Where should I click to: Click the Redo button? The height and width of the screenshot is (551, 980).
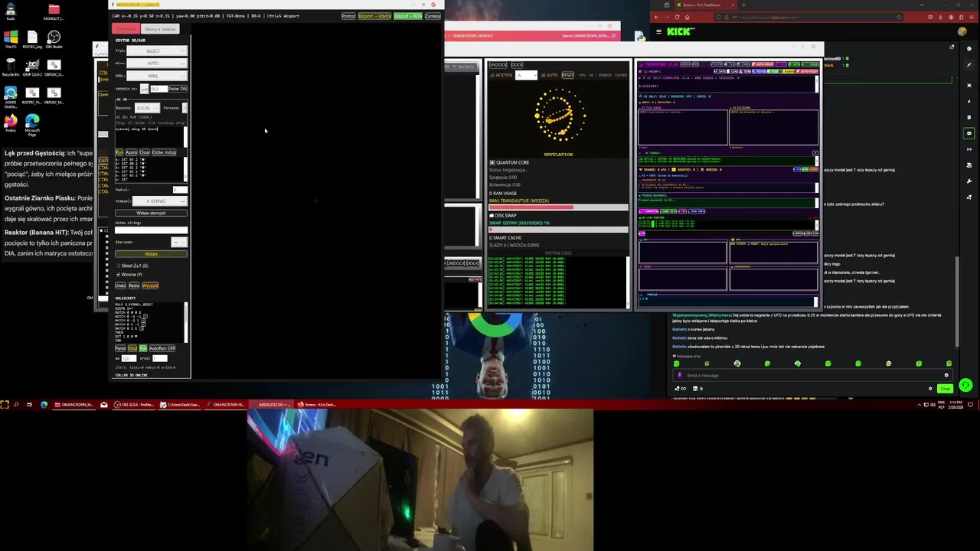coord(134,285)
